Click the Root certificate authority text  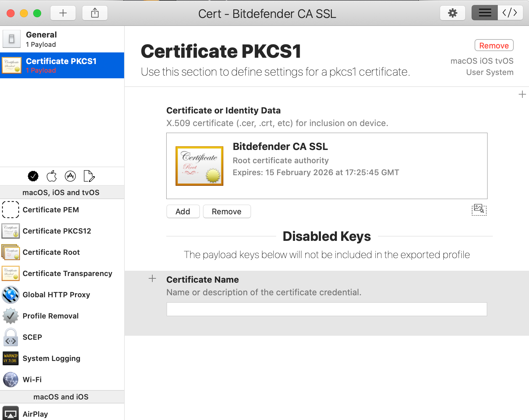point(280,161)
